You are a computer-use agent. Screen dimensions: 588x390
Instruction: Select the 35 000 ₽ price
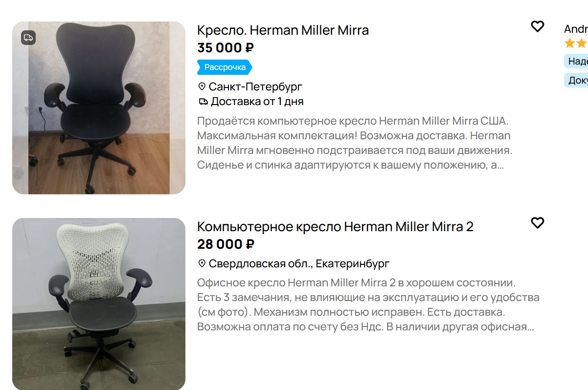click(226, 48)
